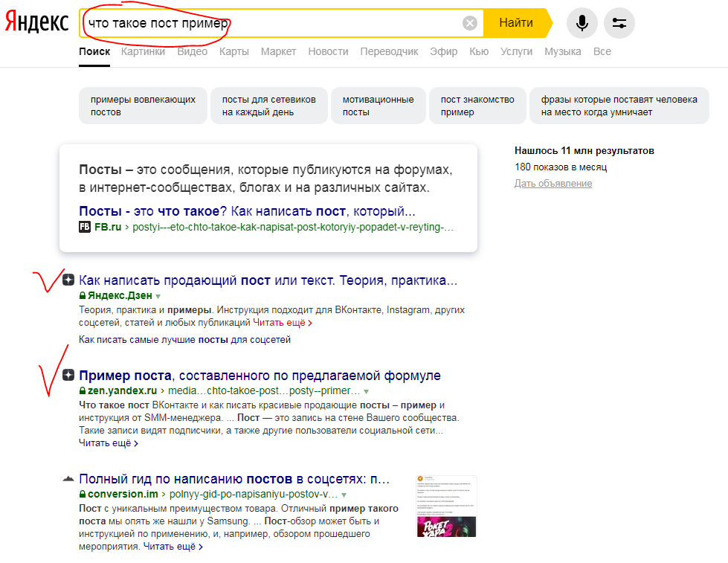Expand the Все services menu
The image size is (728, 563).
[602, 51]
